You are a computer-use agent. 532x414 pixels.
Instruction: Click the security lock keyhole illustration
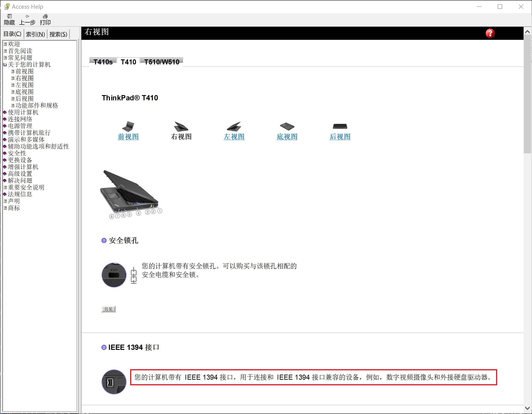[x=114, y=275]
